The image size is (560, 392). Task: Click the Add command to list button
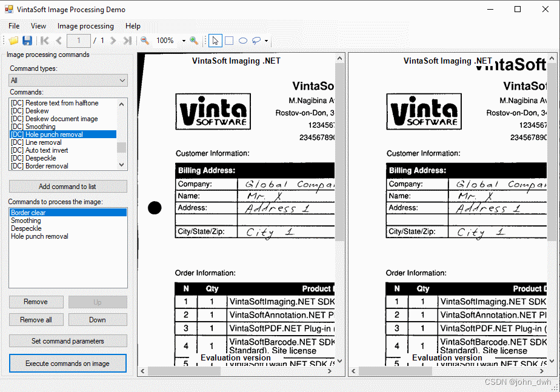[67, 186]
